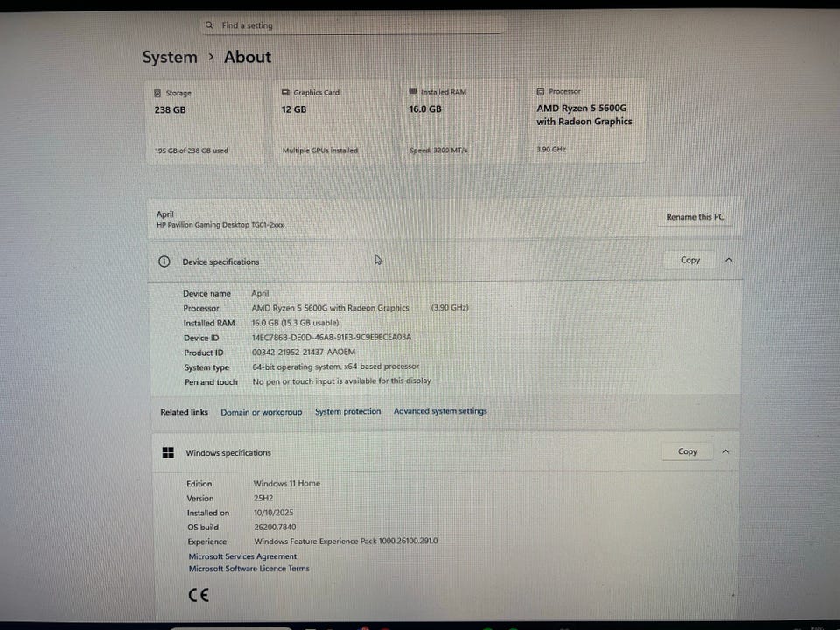
Task: Select the Multiple GPUs installed text
Action: tap(320, 150)
